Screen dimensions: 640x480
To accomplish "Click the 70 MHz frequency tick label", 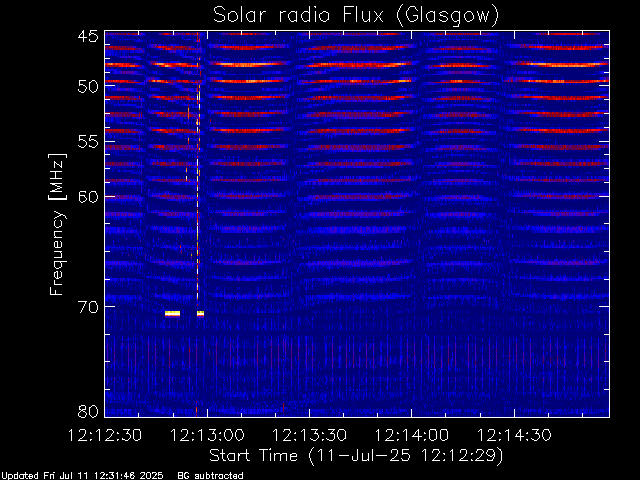I will (x=88, y=307).
